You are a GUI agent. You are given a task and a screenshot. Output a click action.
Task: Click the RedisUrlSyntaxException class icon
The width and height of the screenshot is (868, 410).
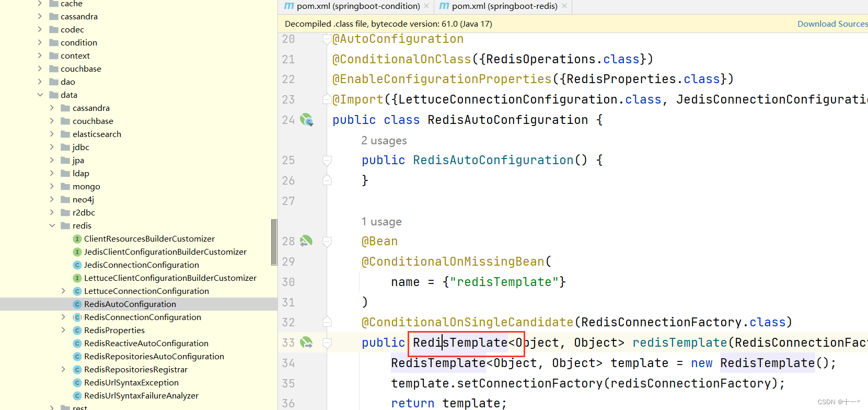[77, 383]
